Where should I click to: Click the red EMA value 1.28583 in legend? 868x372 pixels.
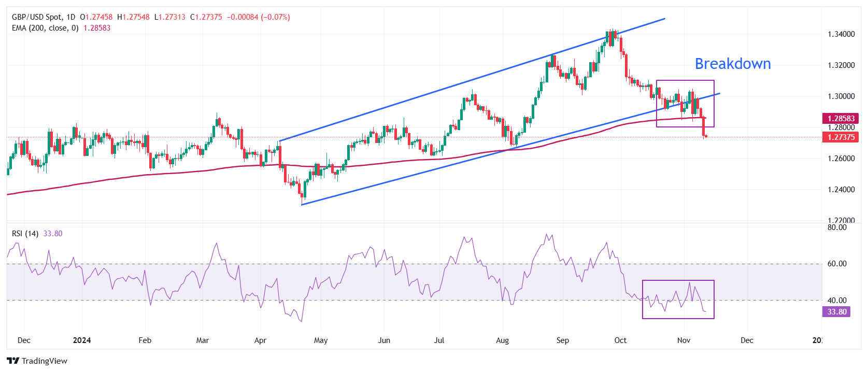pos(97,28)
